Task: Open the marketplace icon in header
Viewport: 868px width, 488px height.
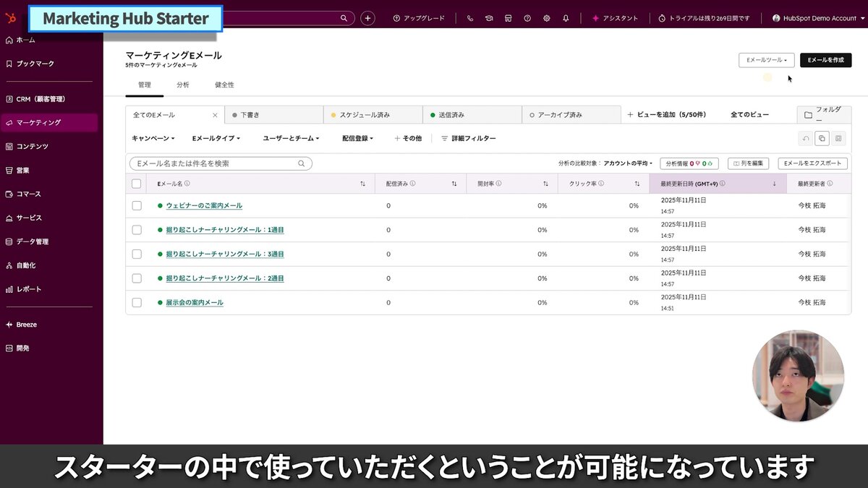Action: 509,17
